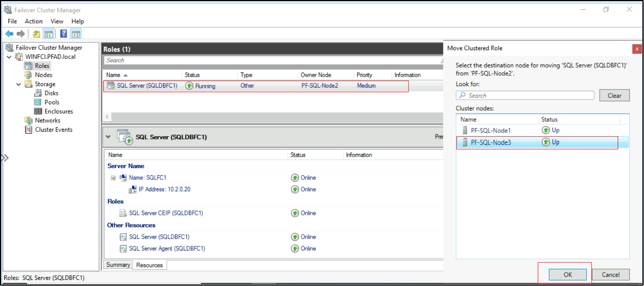Click the Look for search field

pos(525,95)
